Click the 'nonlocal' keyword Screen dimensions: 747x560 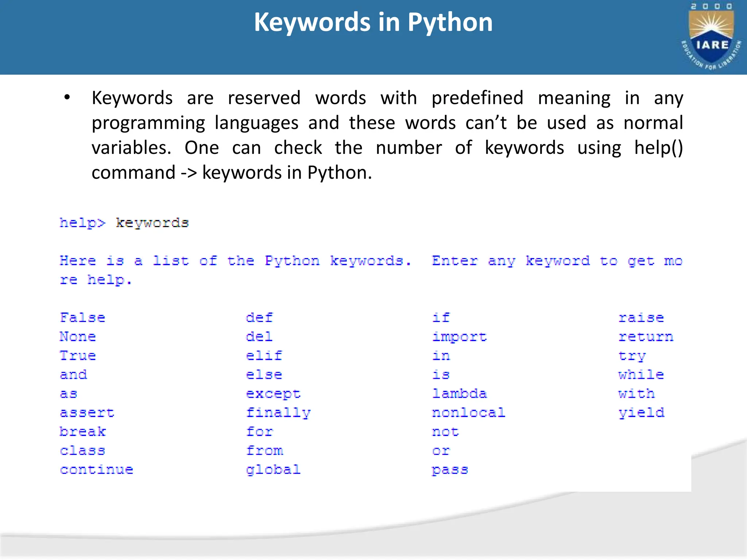click(x=468, y=413)
